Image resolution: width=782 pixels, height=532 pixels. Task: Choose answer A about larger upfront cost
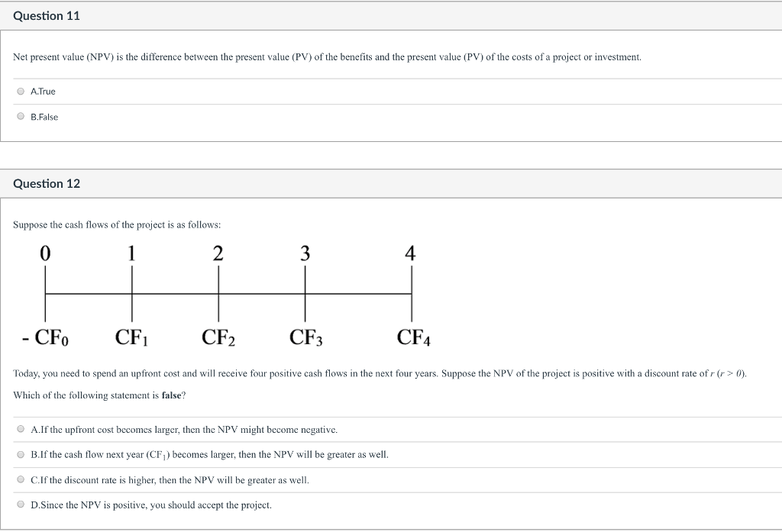20,429
